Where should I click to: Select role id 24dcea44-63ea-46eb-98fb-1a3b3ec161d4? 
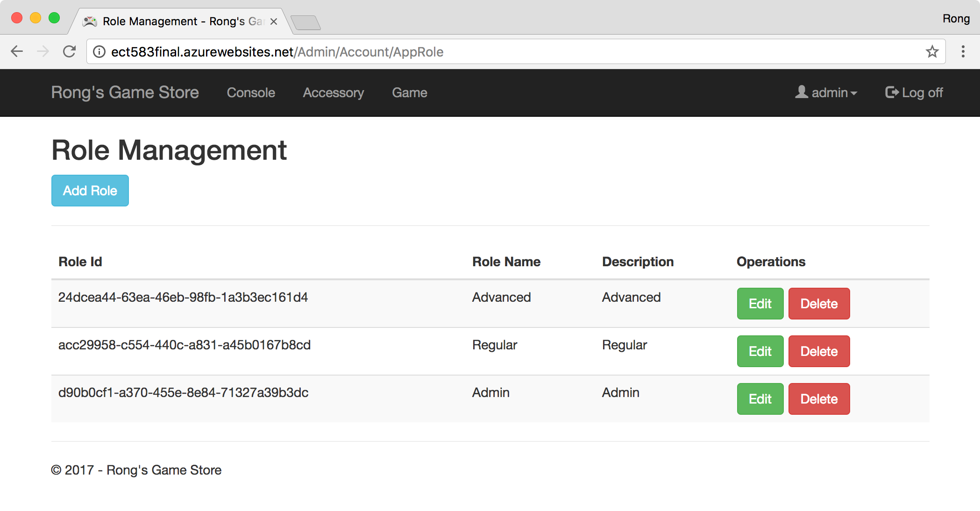(183, 298)
